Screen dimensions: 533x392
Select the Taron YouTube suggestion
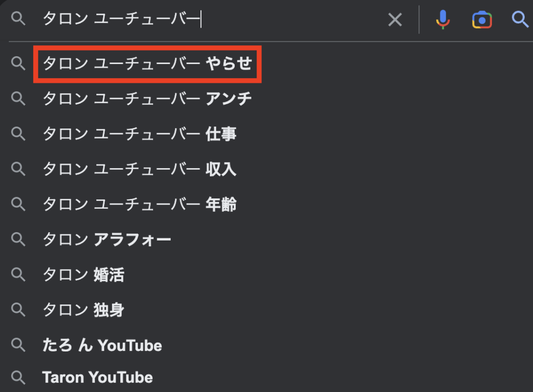(97, 377)
